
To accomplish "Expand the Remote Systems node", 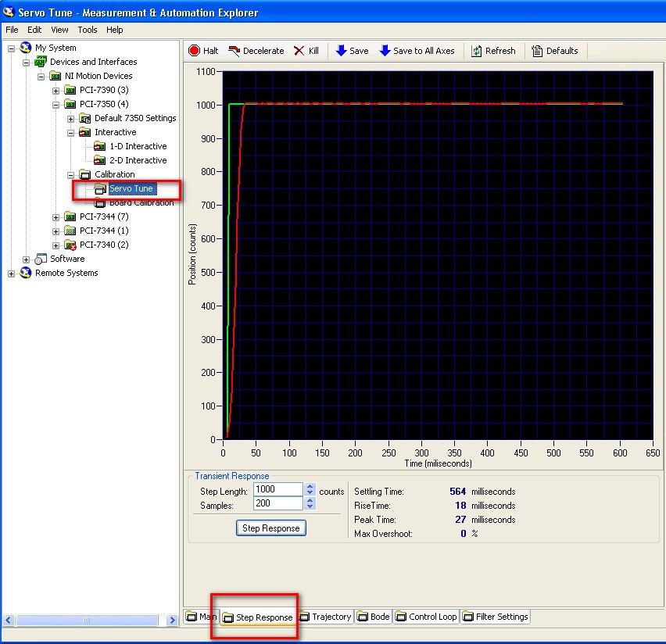I will [12, 274].
